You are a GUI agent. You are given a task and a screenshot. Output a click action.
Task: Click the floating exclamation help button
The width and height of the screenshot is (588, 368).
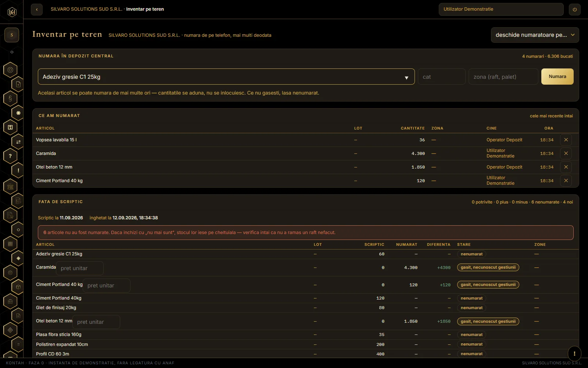574,353
